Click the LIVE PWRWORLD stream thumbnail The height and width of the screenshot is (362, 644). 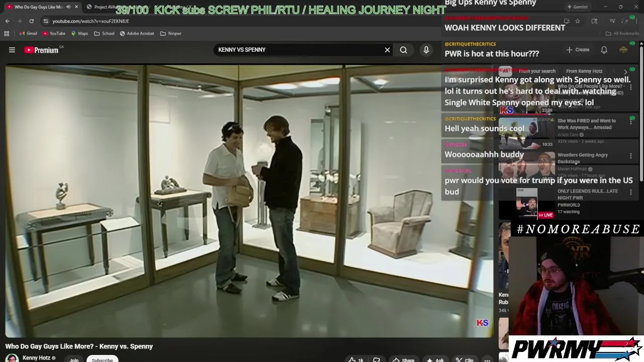click(x=527, y=204)
